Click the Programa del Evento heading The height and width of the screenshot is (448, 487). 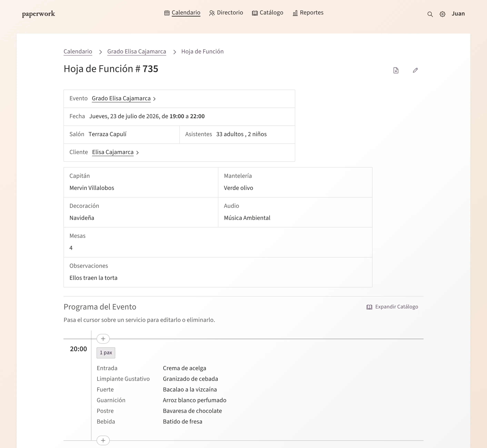[x=100, y=307]
